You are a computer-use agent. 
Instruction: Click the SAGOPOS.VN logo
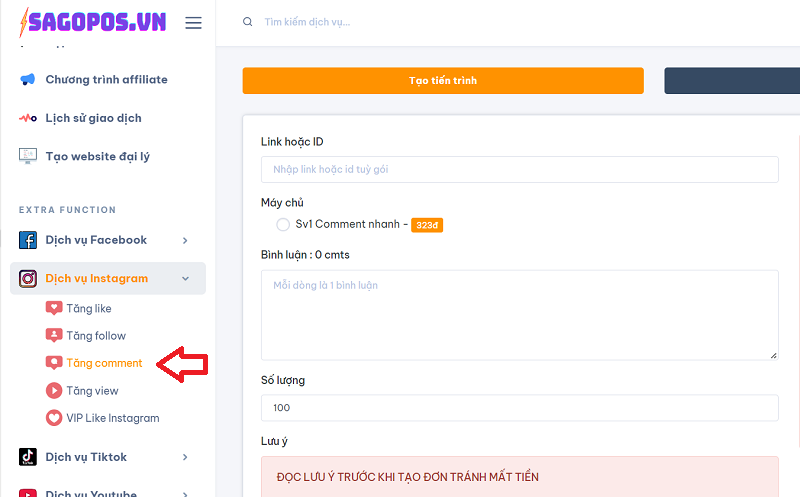[x=90, y=22]
